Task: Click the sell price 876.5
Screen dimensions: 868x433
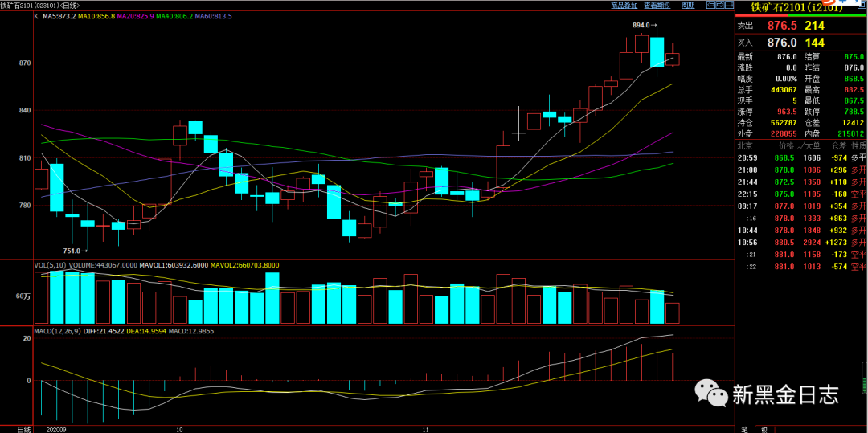Action: coord(782,26)
